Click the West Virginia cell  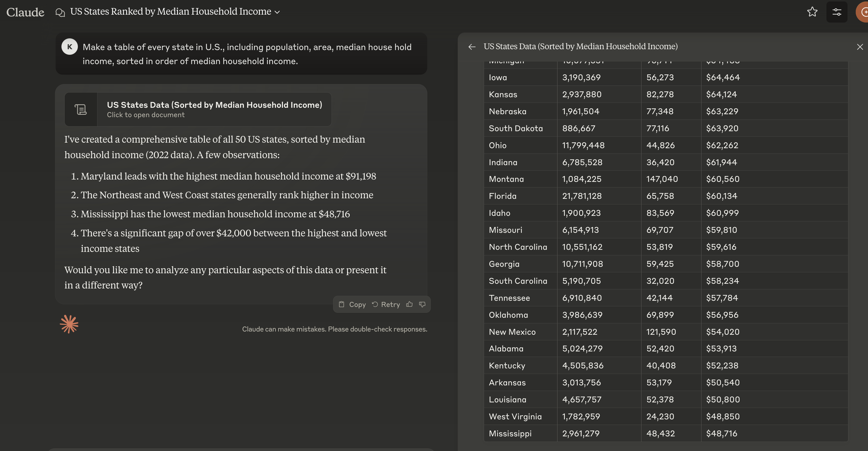tap(521, 416)
